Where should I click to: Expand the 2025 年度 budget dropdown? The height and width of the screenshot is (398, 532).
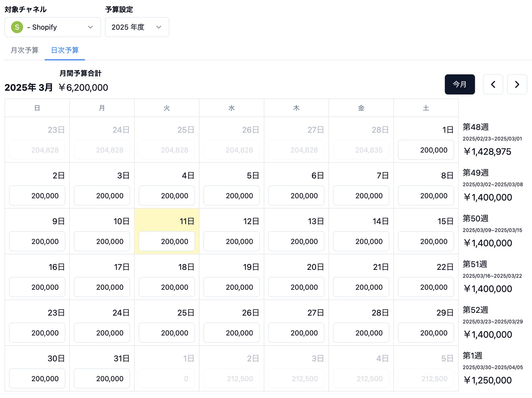pos(137,27)
